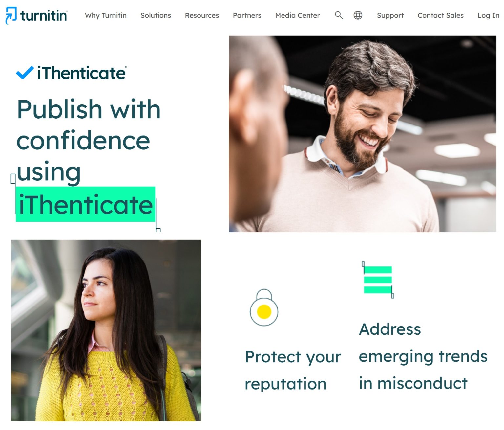Open the search magnifier icon

[339, 15]
